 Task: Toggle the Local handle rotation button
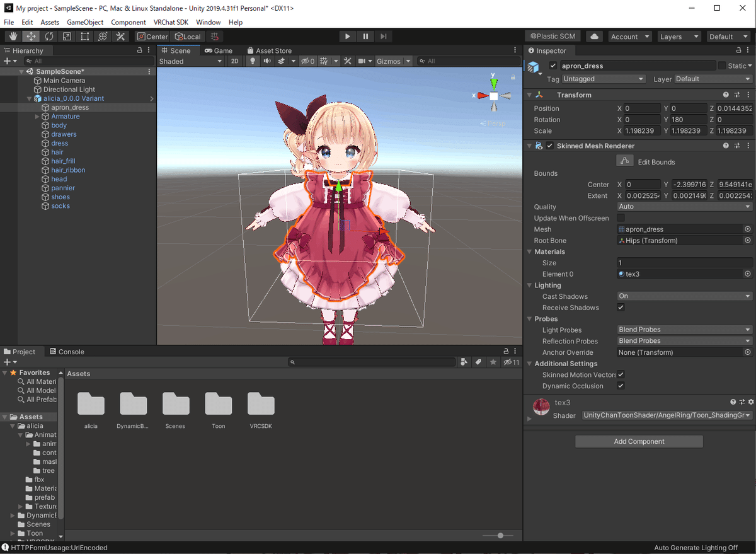[188, 37]
